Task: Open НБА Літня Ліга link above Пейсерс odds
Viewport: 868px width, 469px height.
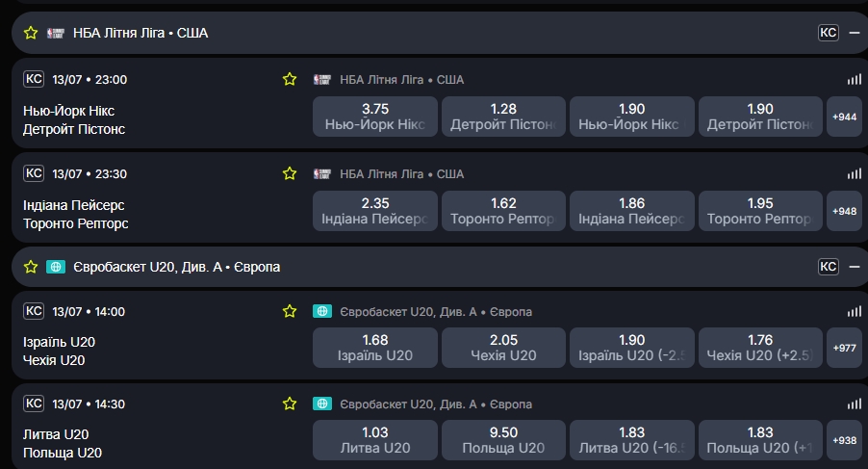Action: point(401,174)
